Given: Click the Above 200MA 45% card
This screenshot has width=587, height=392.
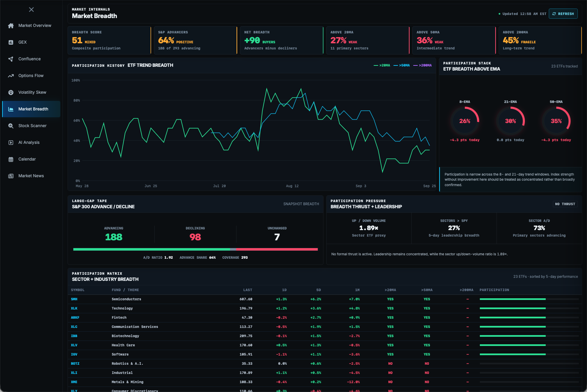Looking at the screenshot, I should click(540, 40).
